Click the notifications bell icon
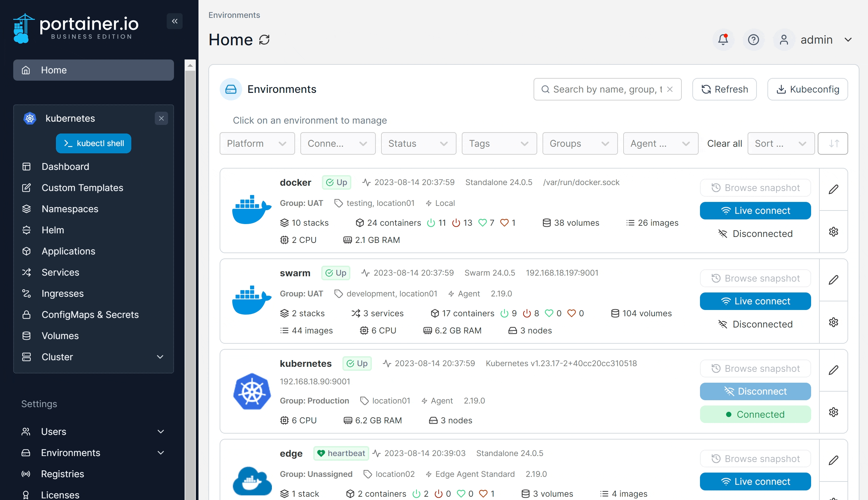 723,40
